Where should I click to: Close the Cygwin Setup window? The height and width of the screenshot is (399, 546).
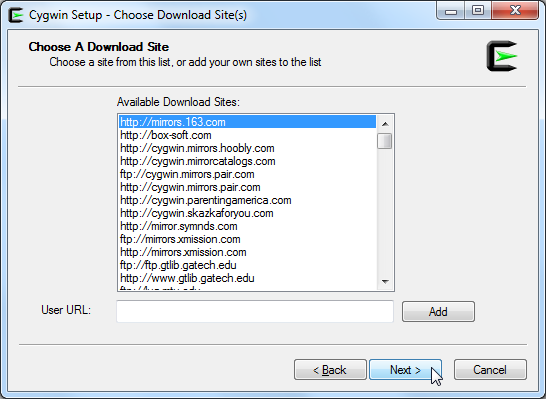pyautogui.click(x=515, y=11)
